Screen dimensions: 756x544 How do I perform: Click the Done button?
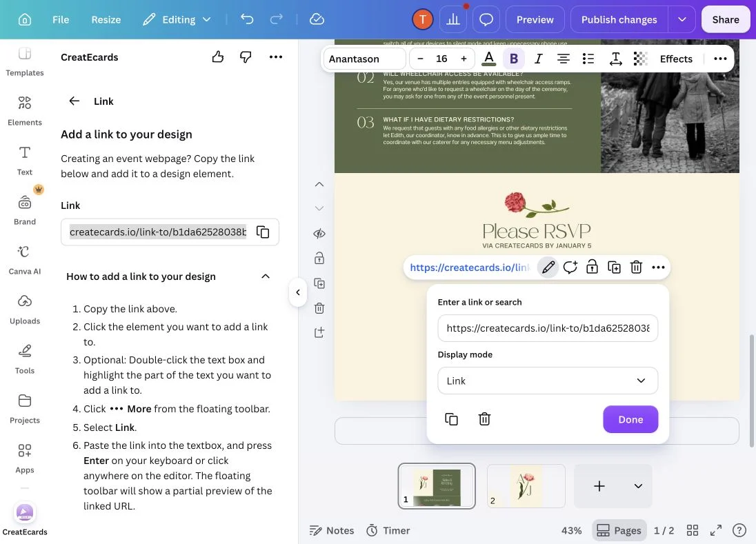pos(630,419)
